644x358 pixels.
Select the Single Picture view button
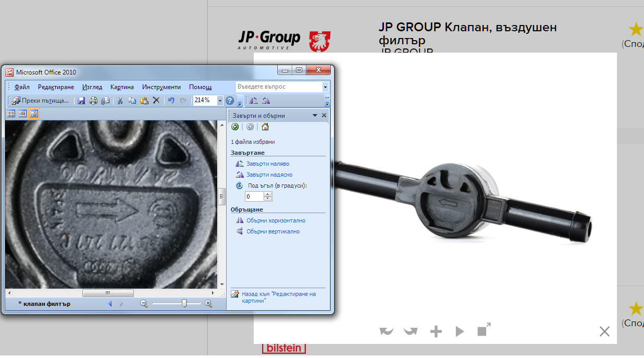click(34, 114)
